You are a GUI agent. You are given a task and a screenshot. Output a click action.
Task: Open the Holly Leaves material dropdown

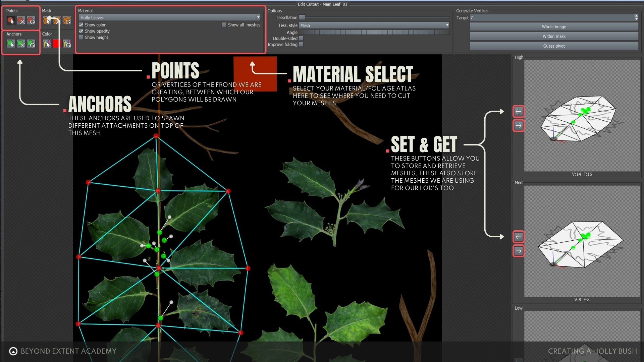tap(258, 17)
